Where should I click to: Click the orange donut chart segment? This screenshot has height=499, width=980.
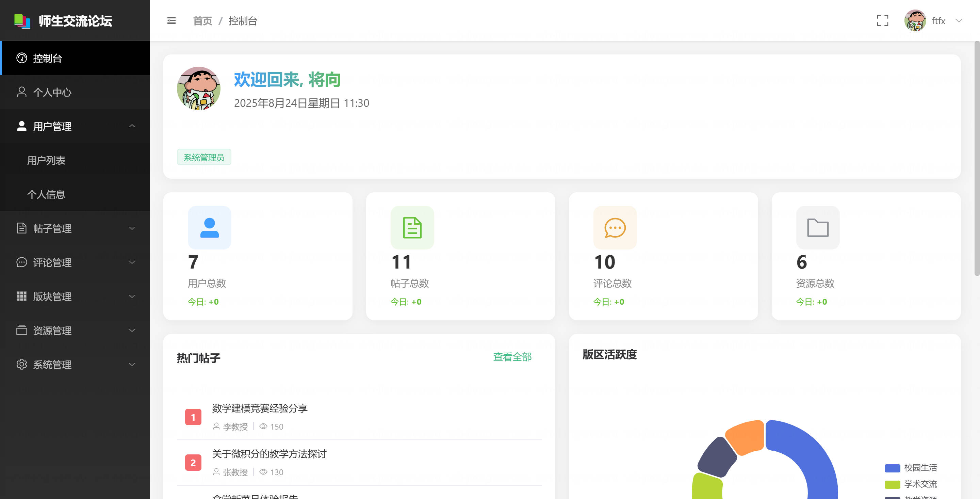747,437
